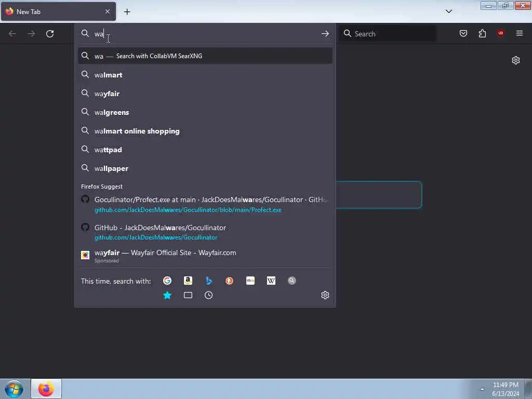The width and height of the screenshot is (532, 399).
Task: Select the New Tab tab
Action: tap(58, 11)
